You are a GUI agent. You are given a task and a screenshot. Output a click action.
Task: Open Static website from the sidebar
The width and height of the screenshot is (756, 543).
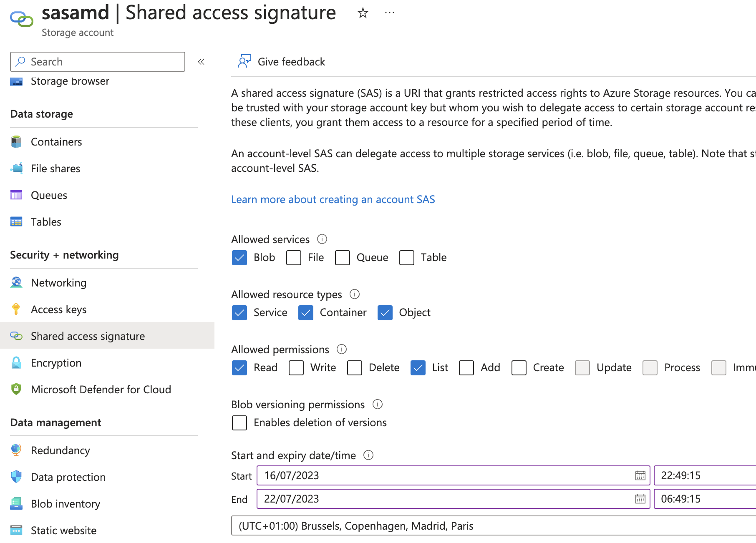tap(63, 530)
